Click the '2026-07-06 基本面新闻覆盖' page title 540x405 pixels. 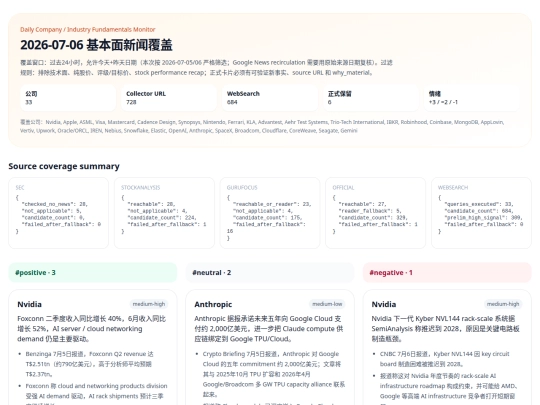point(96,45)
